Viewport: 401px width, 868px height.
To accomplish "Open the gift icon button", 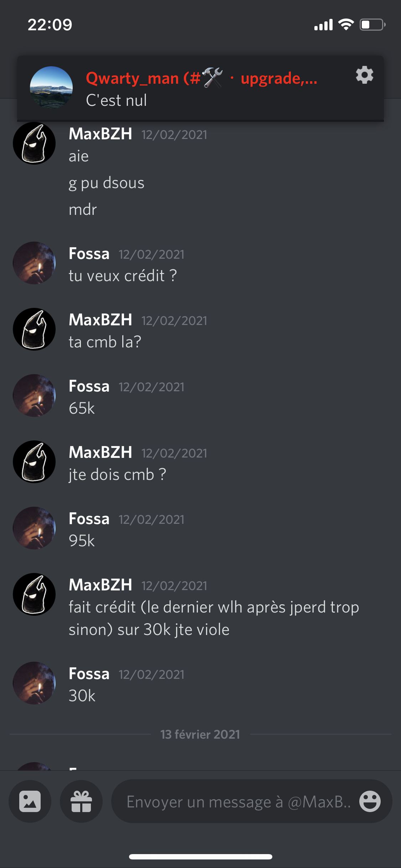I will pos(81,801).
